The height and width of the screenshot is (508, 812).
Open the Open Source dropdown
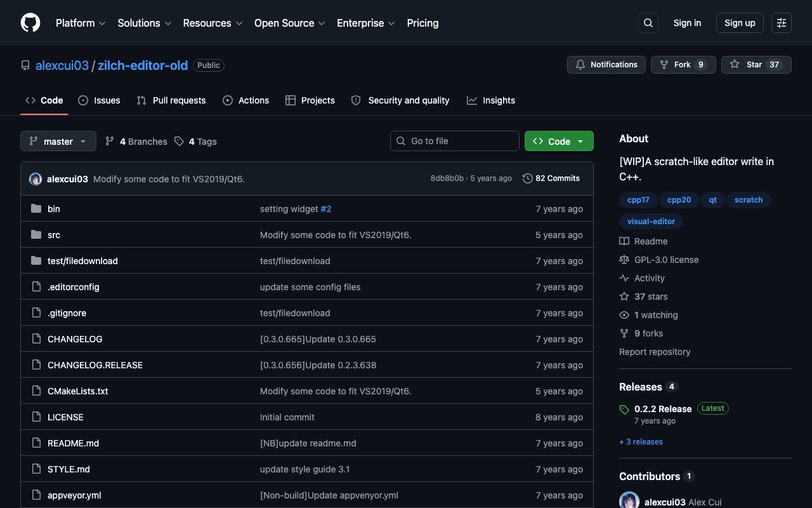(290, 23)
